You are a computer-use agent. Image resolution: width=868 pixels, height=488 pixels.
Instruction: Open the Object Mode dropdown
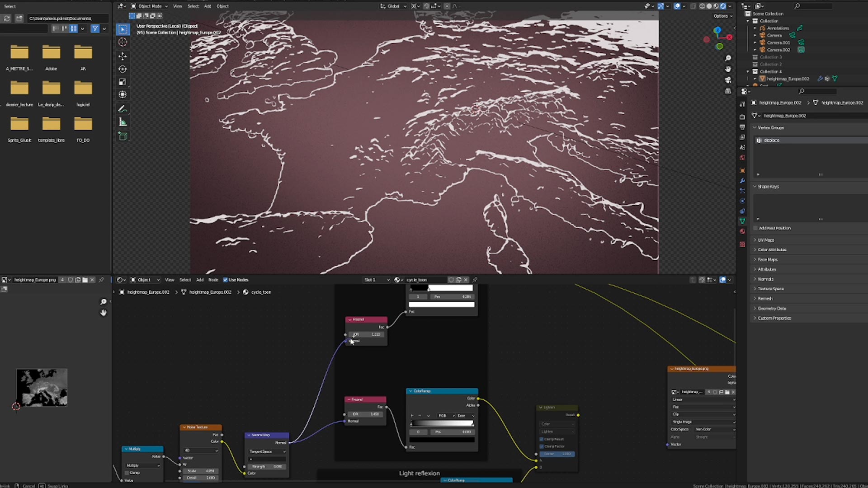(x=149, y=6)
